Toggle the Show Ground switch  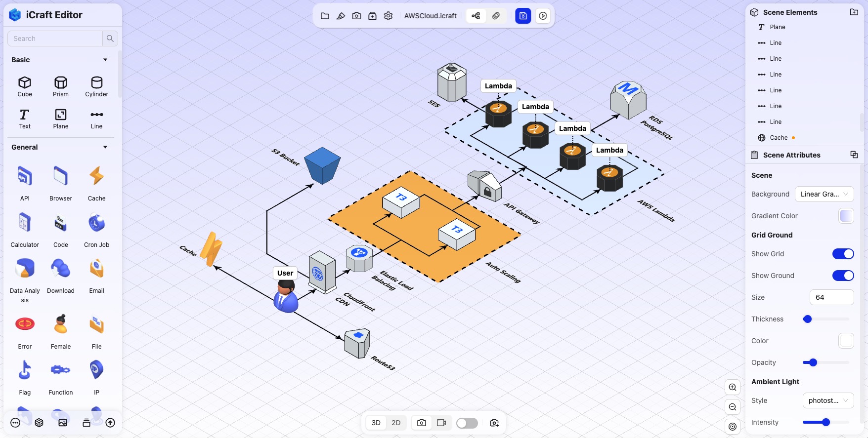[x=843, y=276]
